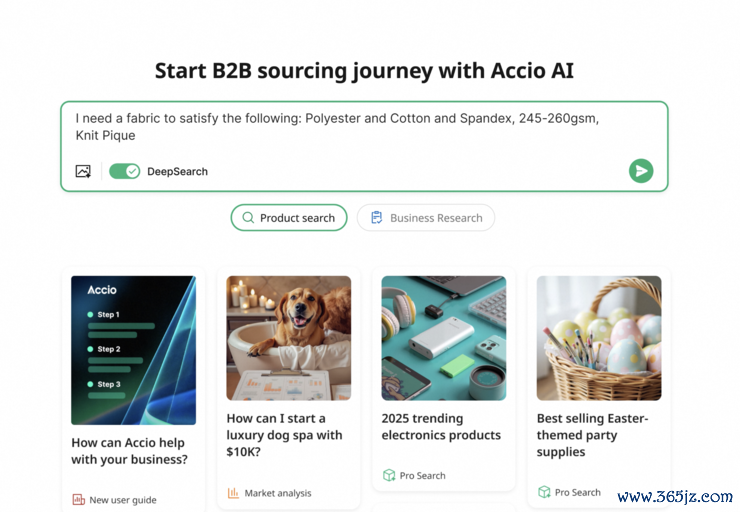
Task: Open '2025 trending electronics products' title
Action: coord(441,427)
